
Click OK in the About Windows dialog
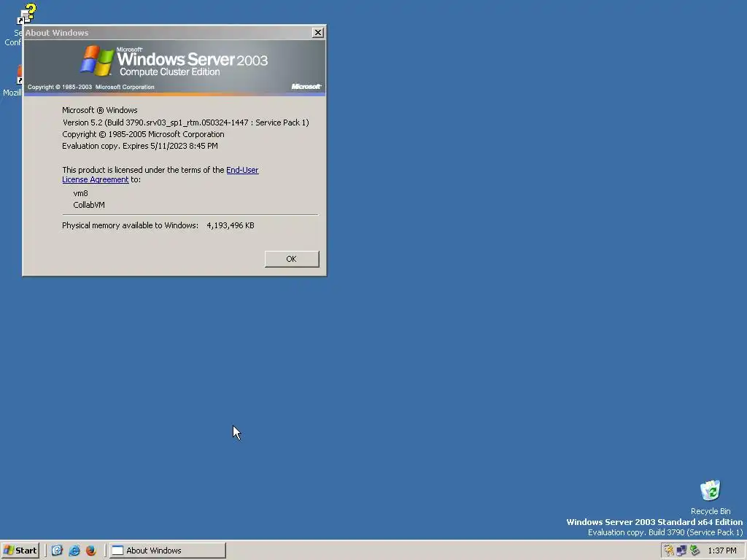[292, 259]
